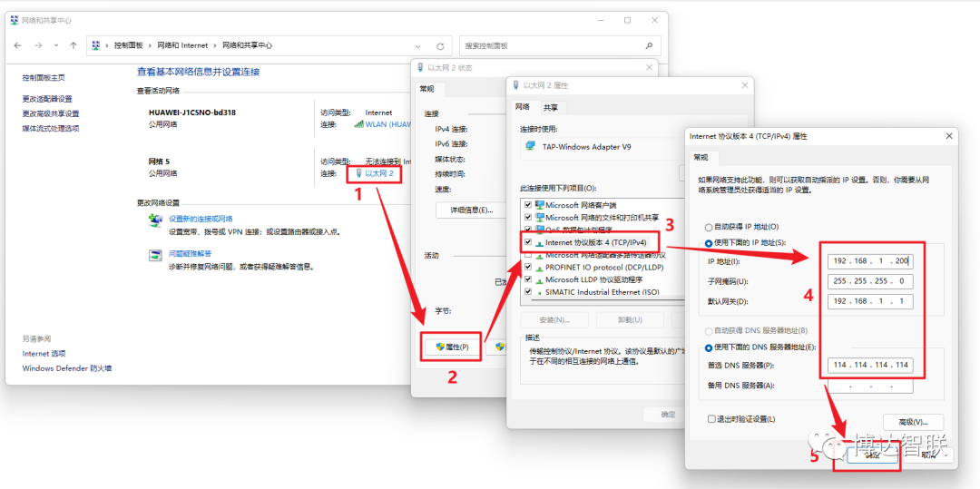This screenshot has width=980, height=489.
Task: Click the 子网掩码 field 255.255.255.0
Action: pyautogui.click(x=870, y=281)
